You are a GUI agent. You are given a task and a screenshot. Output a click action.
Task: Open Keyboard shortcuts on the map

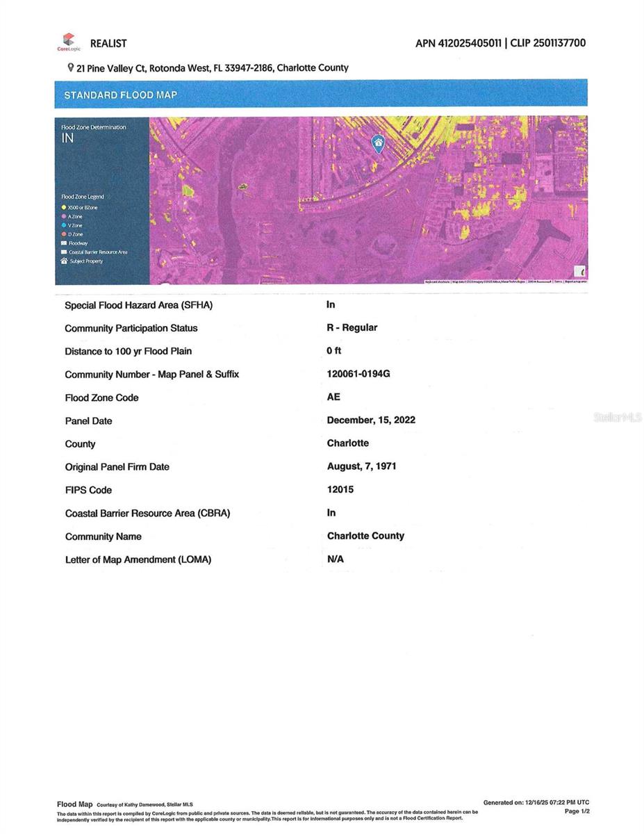tap(438, 282)
